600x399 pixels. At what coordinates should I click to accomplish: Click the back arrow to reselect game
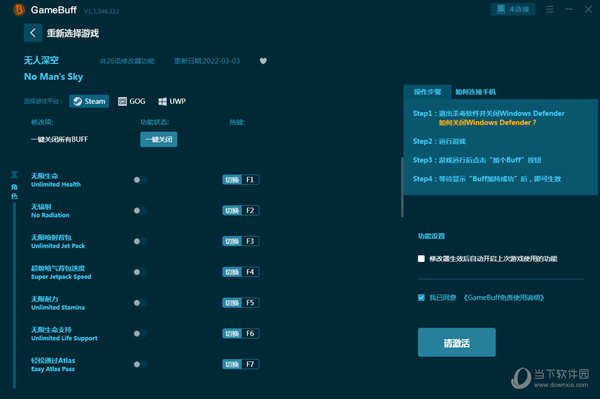tap(33, 33)
